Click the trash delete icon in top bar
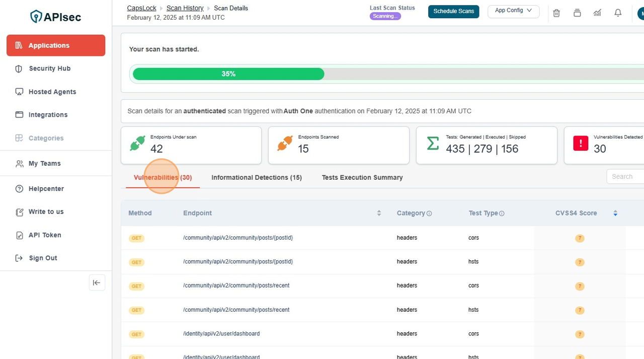The image size is (644, 359). [556, 13]
